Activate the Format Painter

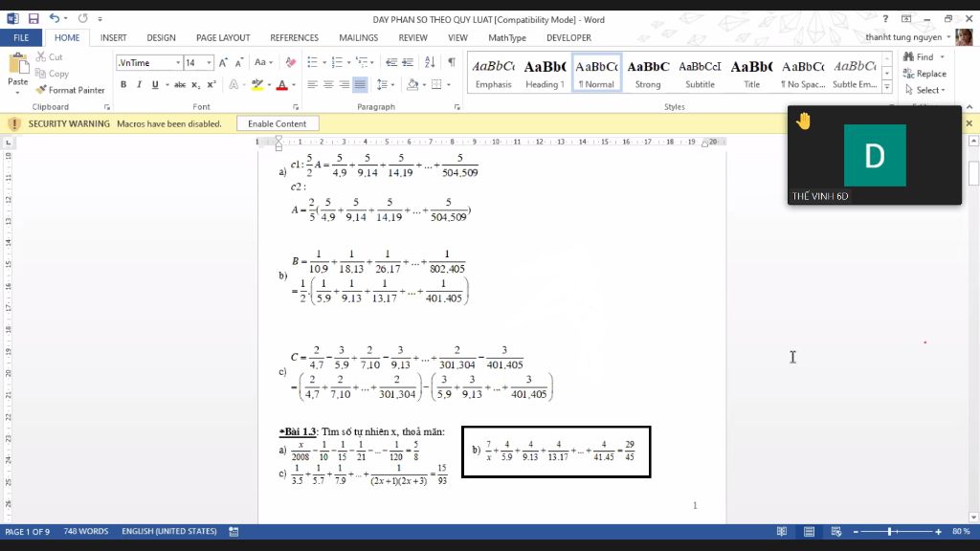pos(70,90)
